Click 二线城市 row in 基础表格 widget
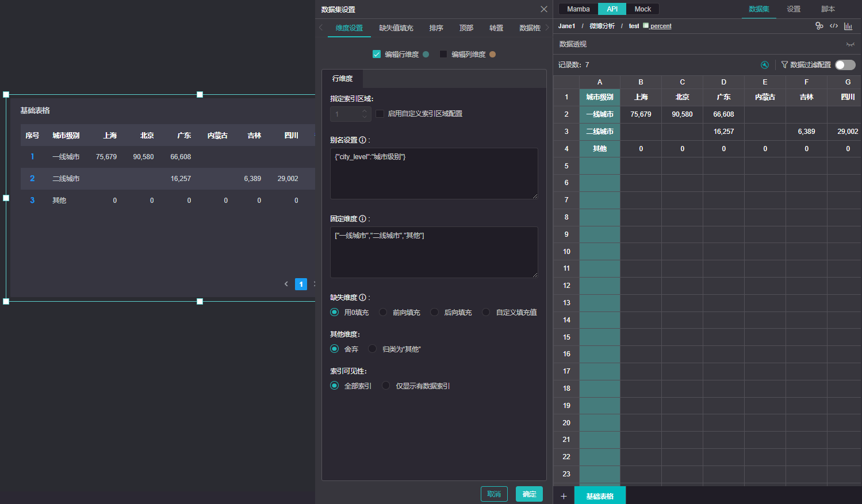The width and height of the screenshot is (862, 504). tap(167, 179)
